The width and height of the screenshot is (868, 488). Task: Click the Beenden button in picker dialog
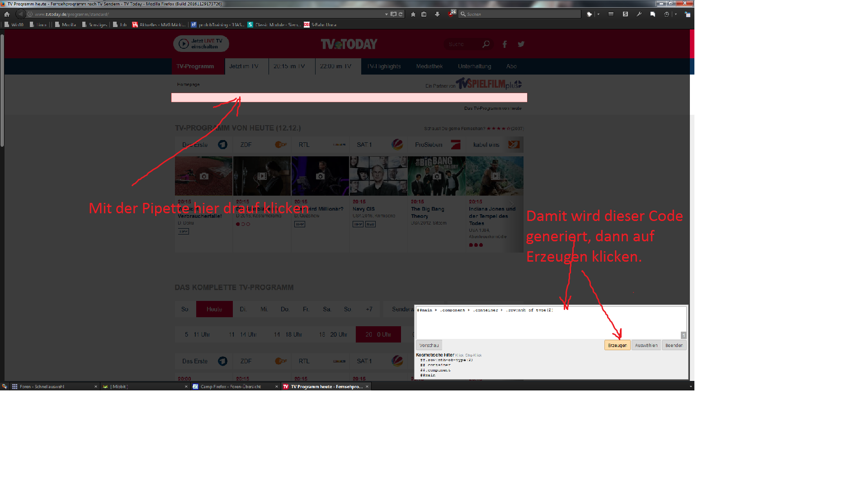pos(674,345)
